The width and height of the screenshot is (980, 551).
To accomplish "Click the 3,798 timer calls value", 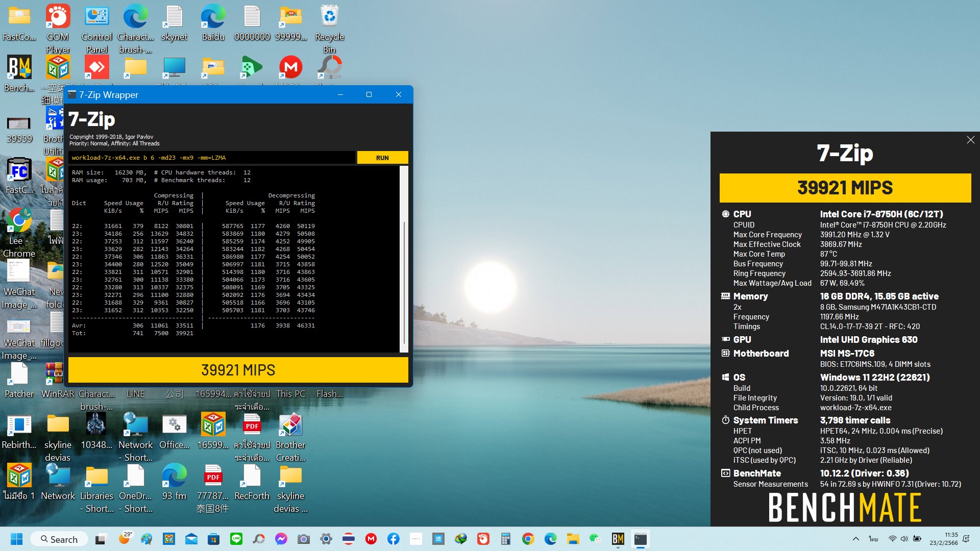I will pos(855,420).
